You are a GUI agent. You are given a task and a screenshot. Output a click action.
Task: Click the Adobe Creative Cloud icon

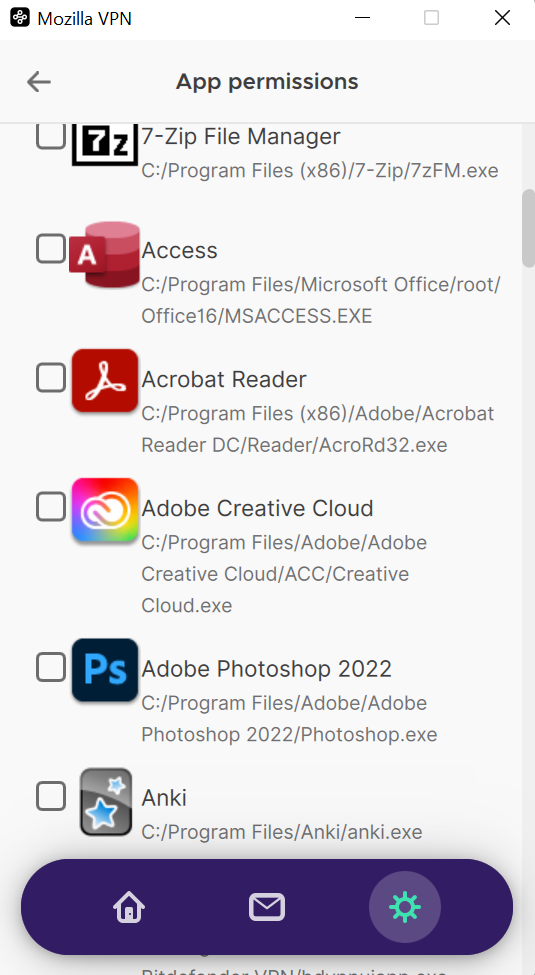pyautogui.click(x=105, y=510)
